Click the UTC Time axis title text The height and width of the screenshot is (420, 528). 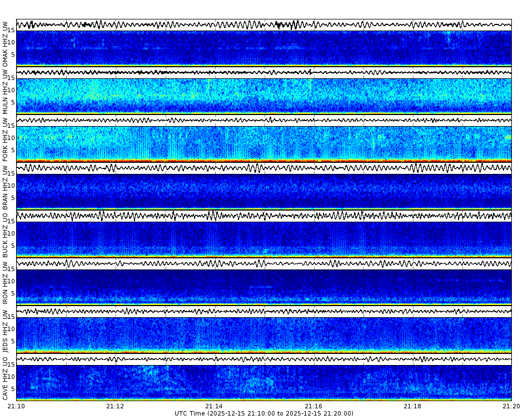(x=189, y=413)
